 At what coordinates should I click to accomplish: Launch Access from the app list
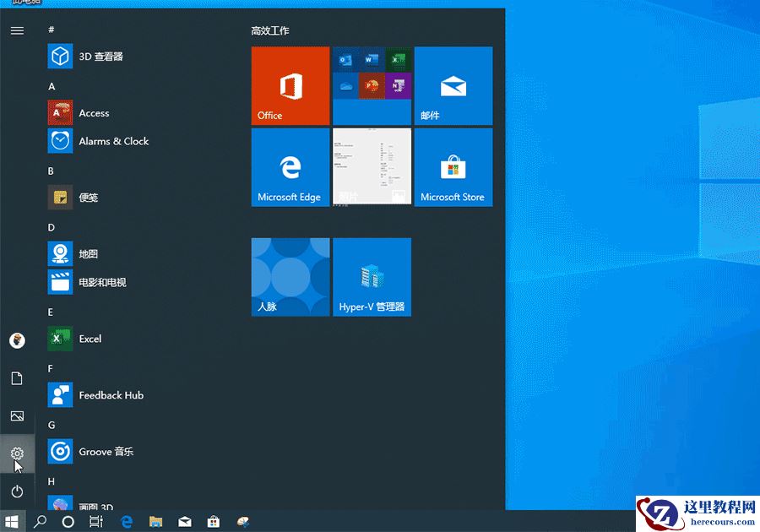tap(79, 113)
